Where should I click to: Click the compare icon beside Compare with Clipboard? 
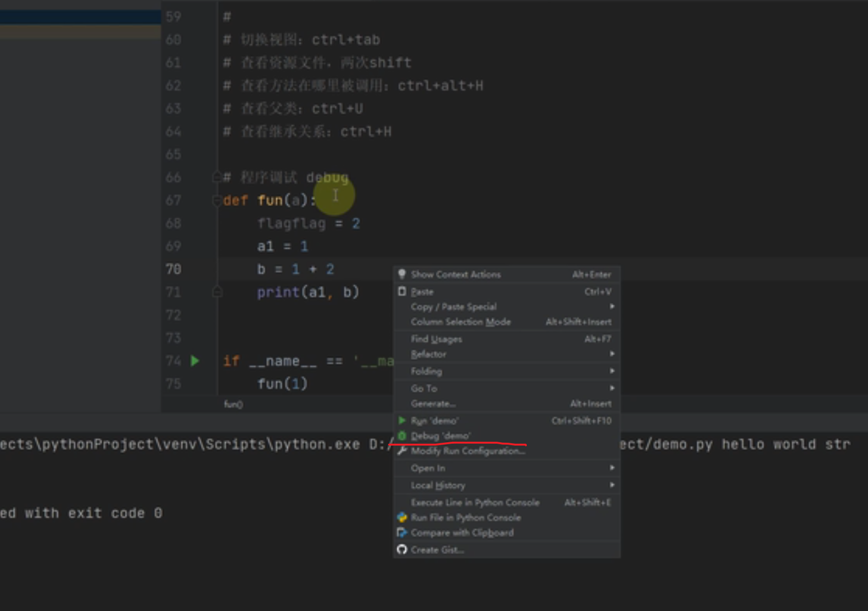point(402,533)
